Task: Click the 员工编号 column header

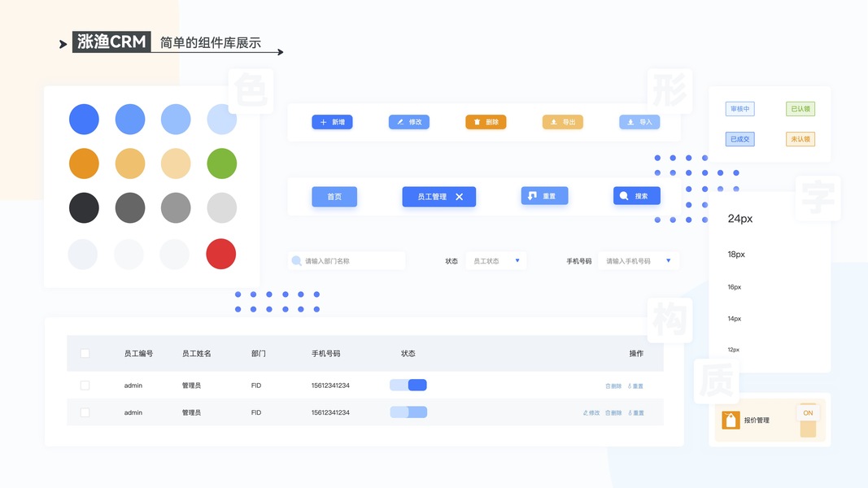Action: 138,354
